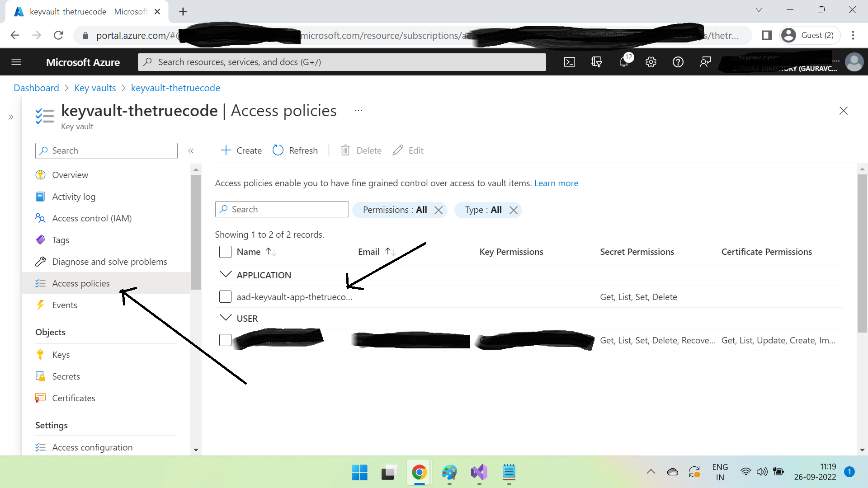
Task: Remove the Type filter pill
Action: click(514, 210)
